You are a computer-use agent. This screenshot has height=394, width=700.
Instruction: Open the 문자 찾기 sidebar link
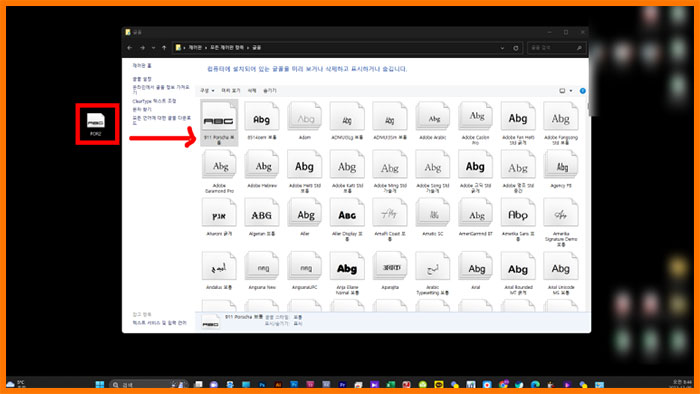(x=142, y=109)
